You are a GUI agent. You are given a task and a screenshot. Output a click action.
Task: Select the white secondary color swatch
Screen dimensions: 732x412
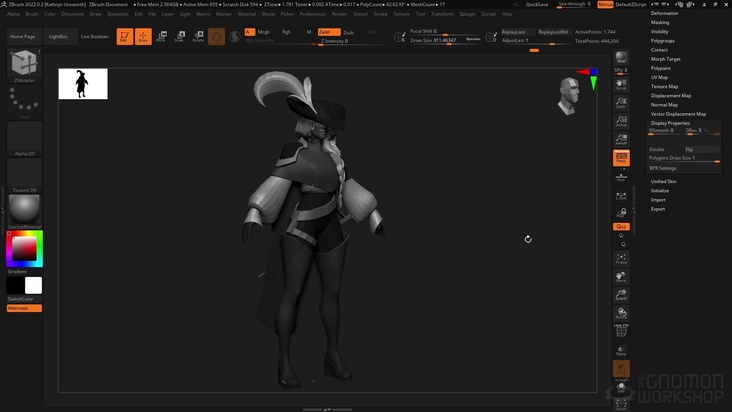33,285
